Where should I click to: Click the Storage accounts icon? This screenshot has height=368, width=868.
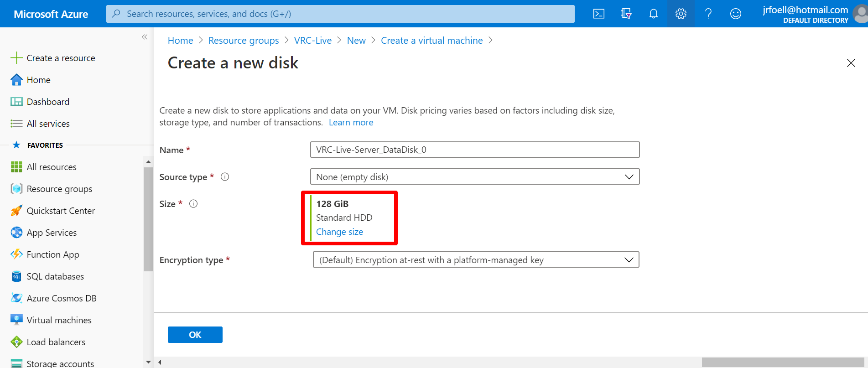[16, 363]
